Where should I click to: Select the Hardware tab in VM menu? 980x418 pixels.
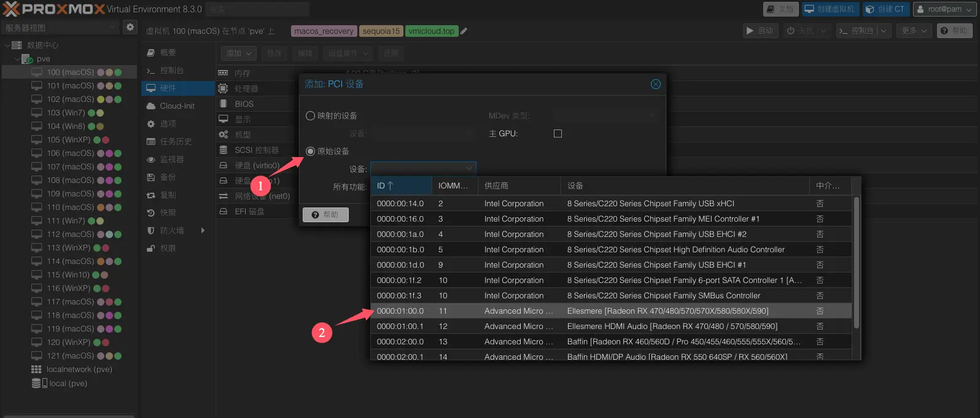tap(178, 88)
